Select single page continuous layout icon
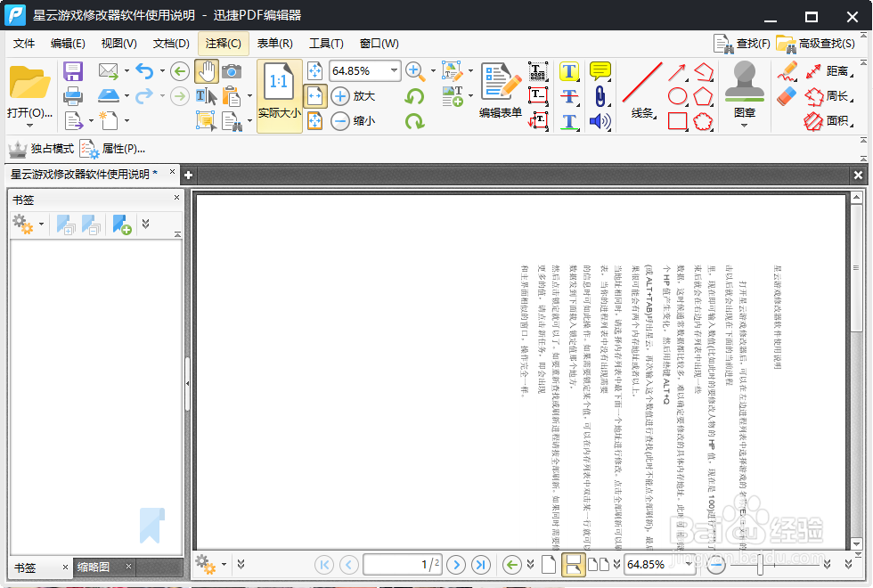Viewport: 873px width, 588px height. coord(573,565)
